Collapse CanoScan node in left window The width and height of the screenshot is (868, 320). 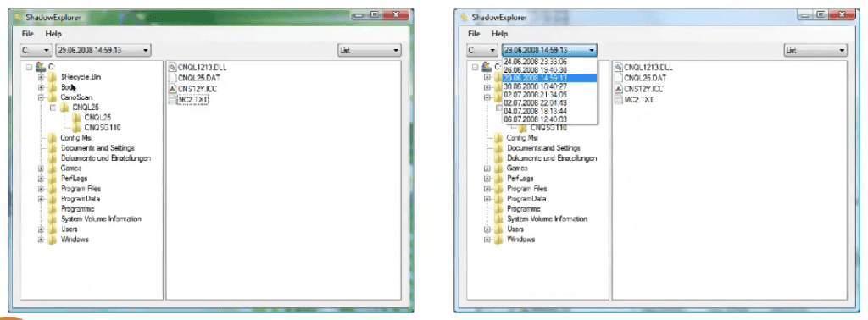click(41, 97)
